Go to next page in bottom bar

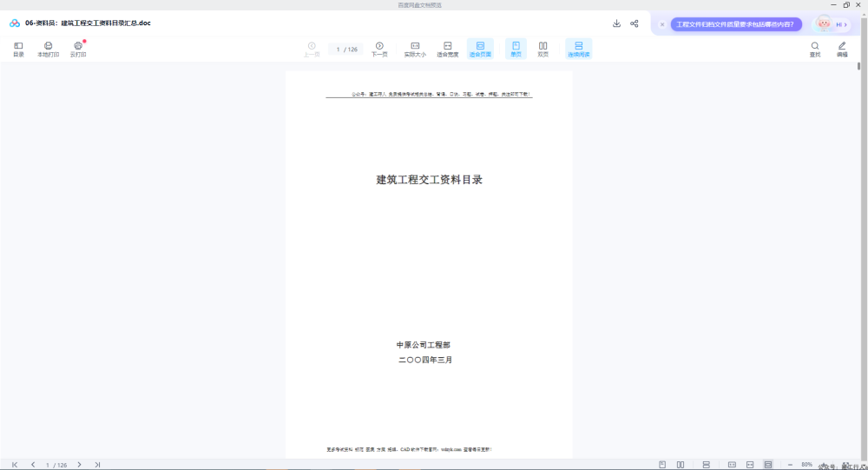click(x=79, y=465)
